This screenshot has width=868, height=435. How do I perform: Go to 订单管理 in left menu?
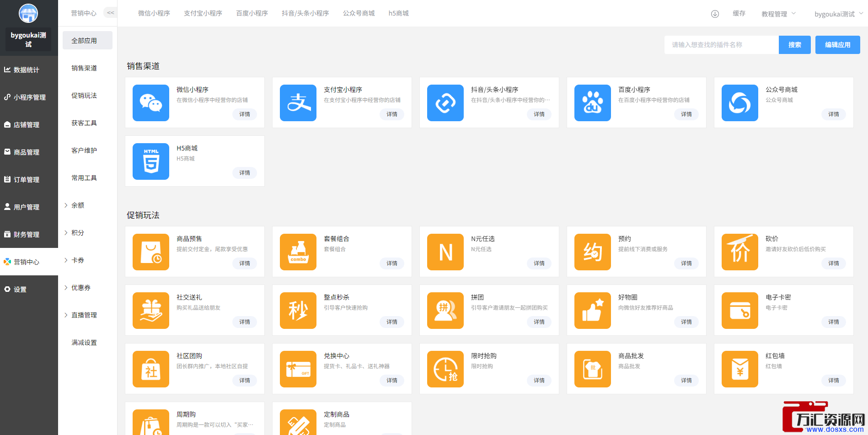pyautogui.click(x=27, y=180)
